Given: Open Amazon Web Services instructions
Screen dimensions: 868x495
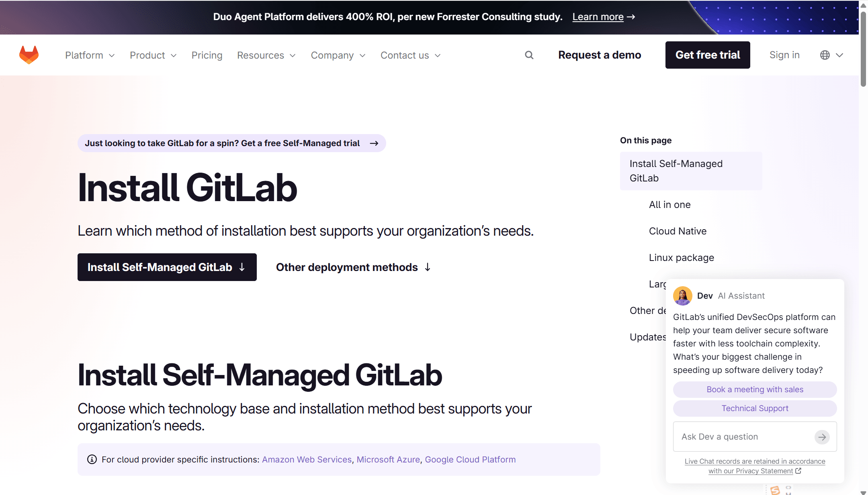Looking at the screenshot, I should point(307,459).
